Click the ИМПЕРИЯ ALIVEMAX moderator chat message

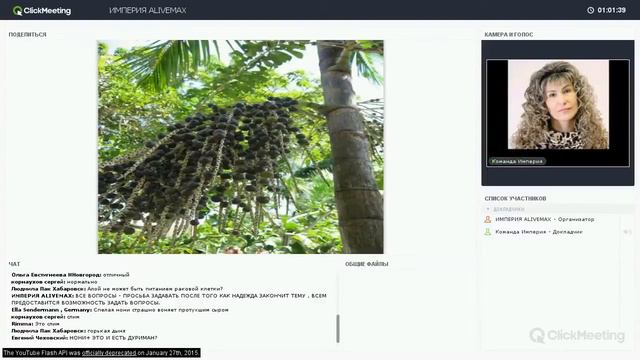pos(169,299)
